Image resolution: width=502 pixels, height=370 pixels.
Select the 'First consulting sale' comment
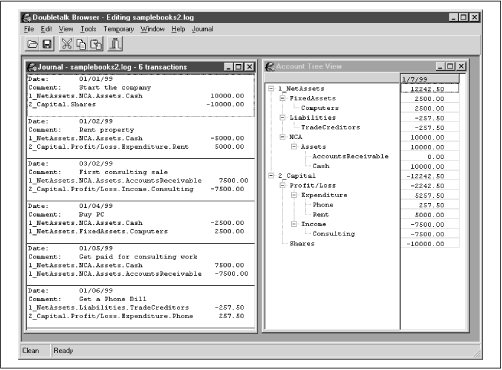pyautogui.click(x=123, y=172)
